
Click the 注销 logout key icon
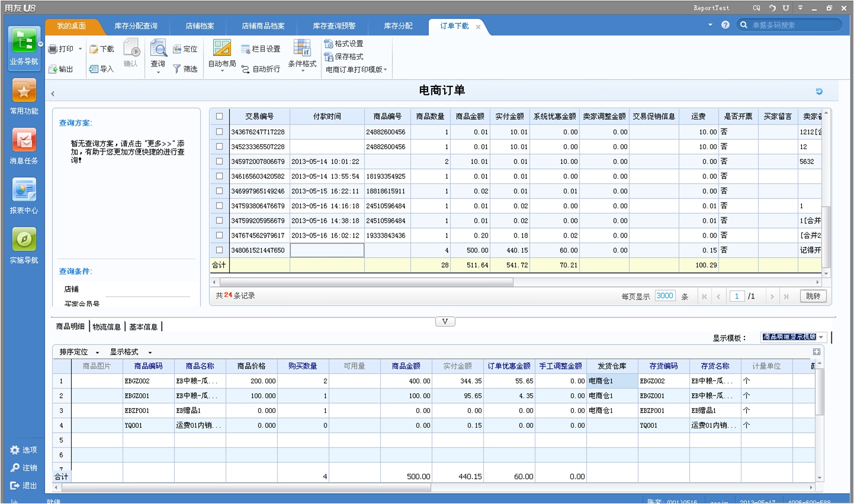pyautogui.click(x=15, y=468)
